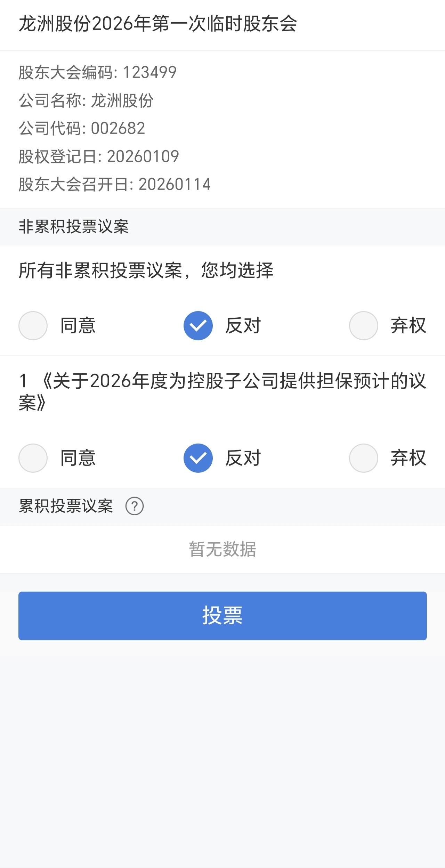445x868 pixels.
Task: Tap the 股东大会编码 123499 line
Action: tap(98, 73)
